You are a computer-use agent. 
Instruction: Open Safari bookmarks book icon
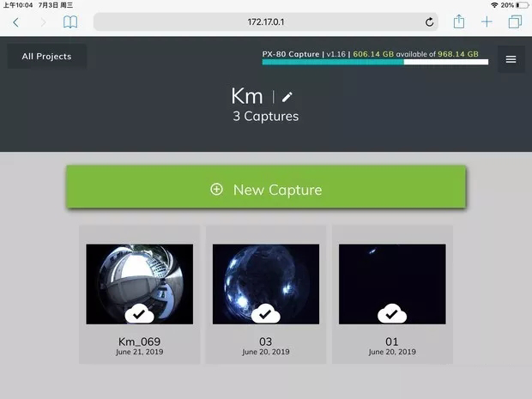[70, 21]
